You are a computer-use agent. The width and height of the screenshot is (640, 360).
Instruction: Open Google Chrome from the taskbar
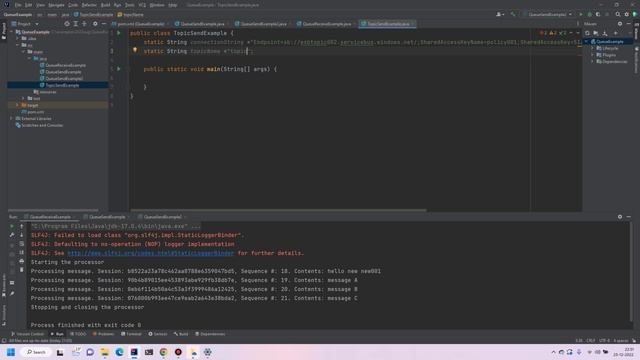(164, 352)
